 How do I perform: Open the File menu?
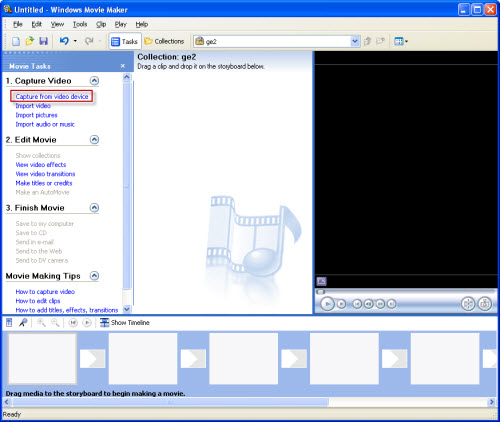[18, 24]
